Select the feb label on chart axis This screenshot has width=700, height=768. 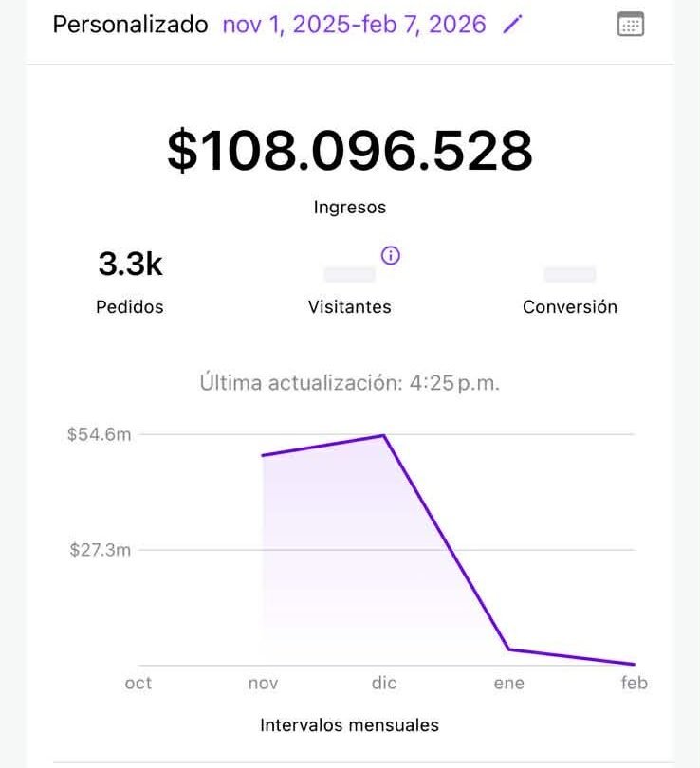635,683
